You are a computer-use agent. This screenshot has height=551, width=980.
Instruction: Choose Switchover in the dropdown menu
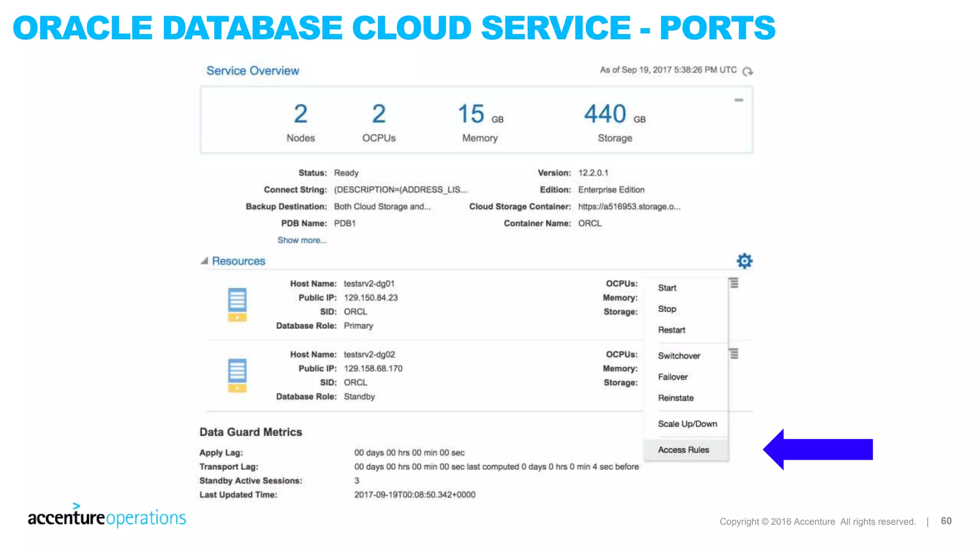[679, 356]
